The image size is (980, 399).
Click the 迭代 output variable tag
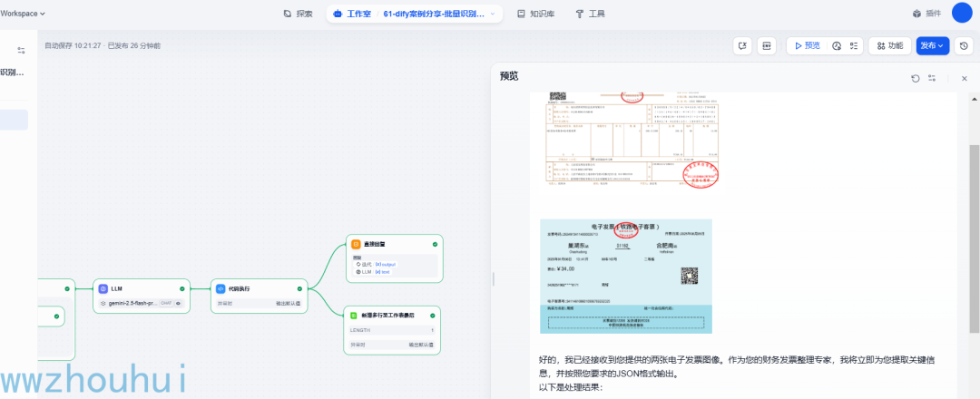pyautogui.click(x=376, y=264)
